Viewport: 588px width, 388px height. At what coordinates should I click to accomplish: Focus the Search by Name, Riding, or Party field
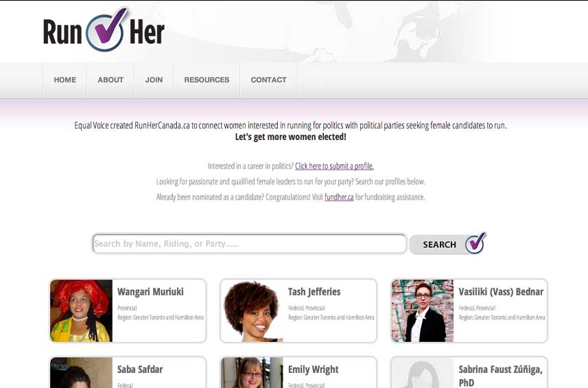pos(250,244)
